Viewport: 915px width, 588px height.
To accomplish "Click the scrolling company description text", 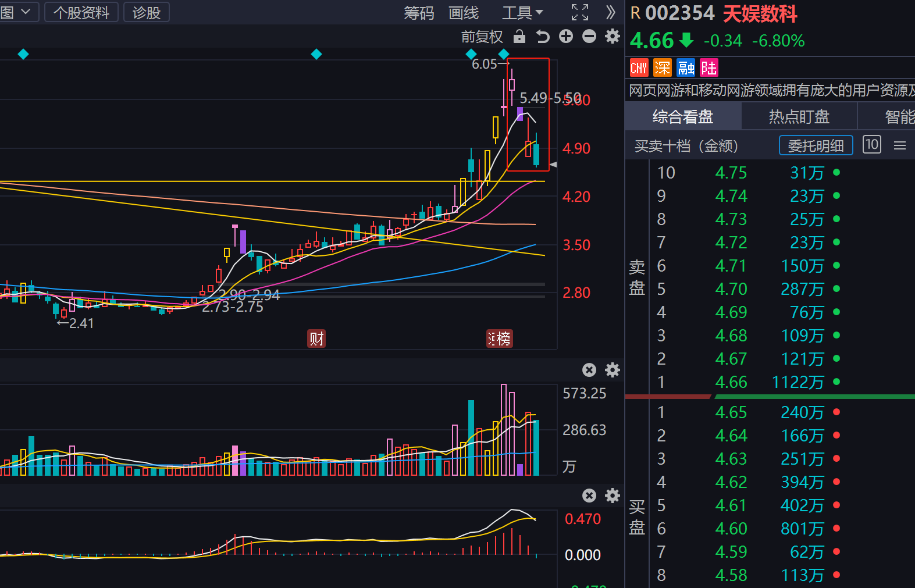I will pyautogui.click(x=772, y=90).
